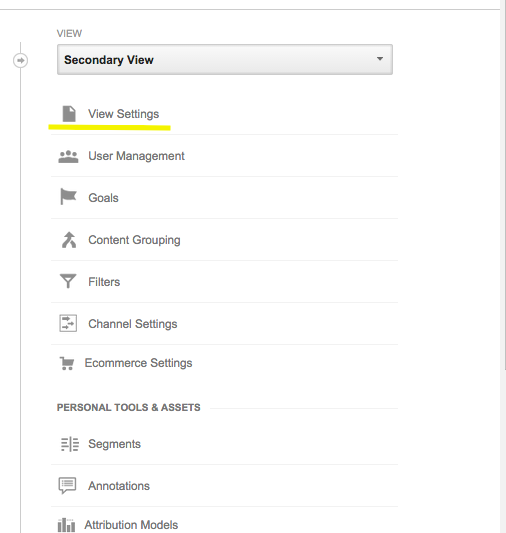
Task: Click the Filters funnel icon
Action: (68, 281)
